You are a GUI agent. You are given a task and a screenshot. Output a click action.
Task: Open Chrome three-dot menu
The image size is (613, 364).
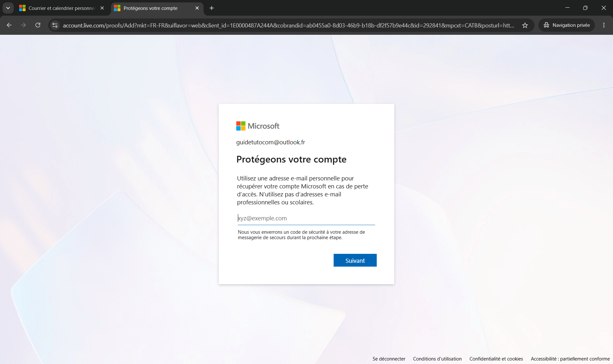click(x=604, y=25)
